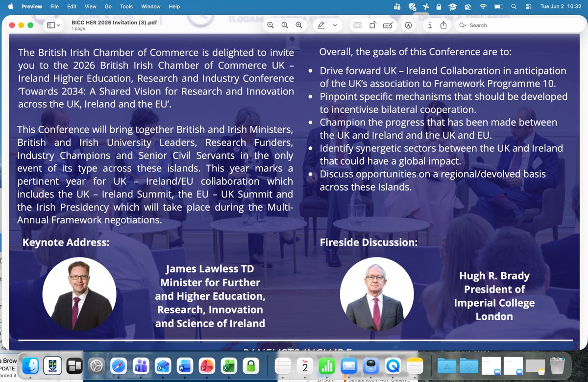Click the lock status icon in menu bar
The image size is (588, 382).
point(439,6)
